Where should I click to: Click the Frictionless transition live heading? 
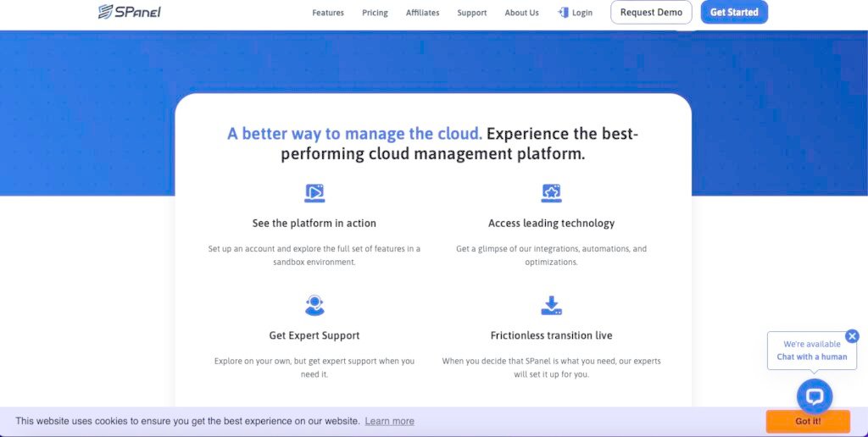pyautogui.click(x=551, y=335)
